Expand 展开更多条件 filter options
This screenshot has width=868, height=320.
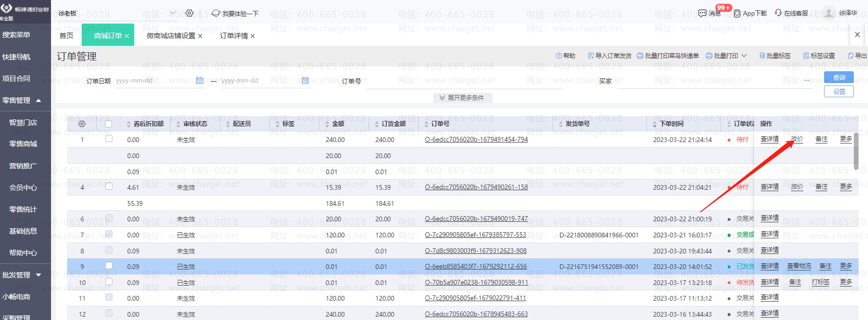click(x=462, y=98)
